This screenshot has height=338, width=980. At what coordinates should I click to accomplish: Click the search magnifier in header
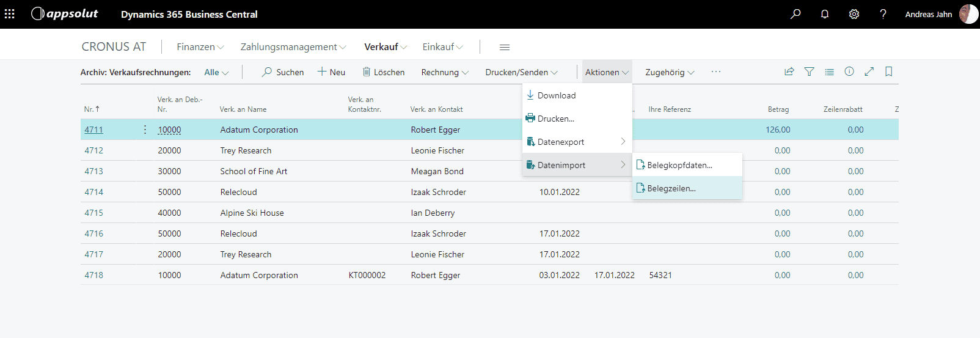[x=795, y=14]
